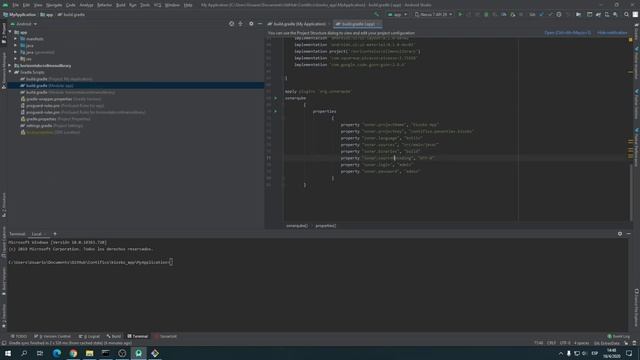640x360 pixels.
Task: Click the app breadcrumb in navigation bar
Action: pos(47,14)
